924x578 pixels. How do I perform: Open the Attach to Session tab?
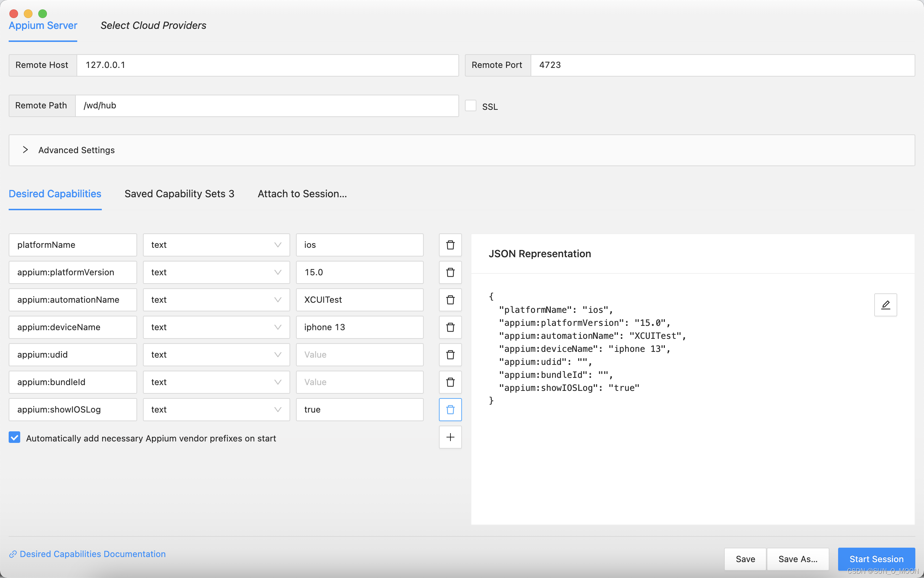pos(302,194)
